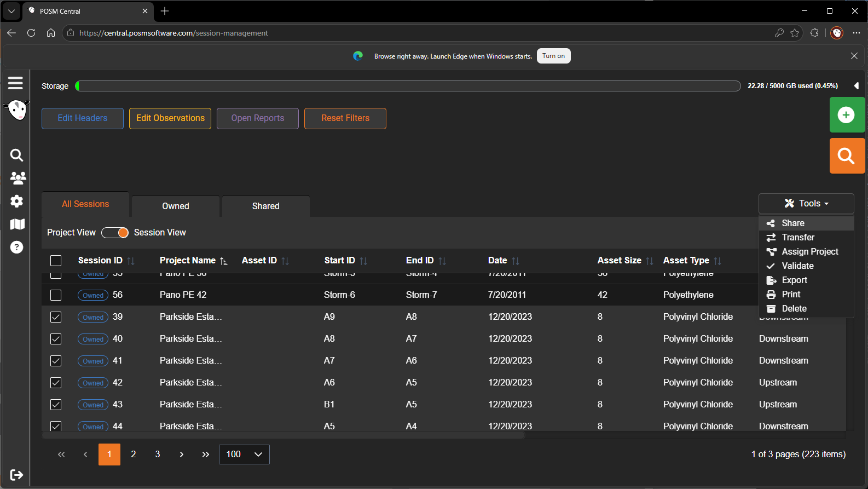Click the storage usage progress bar

coord(408,86)
